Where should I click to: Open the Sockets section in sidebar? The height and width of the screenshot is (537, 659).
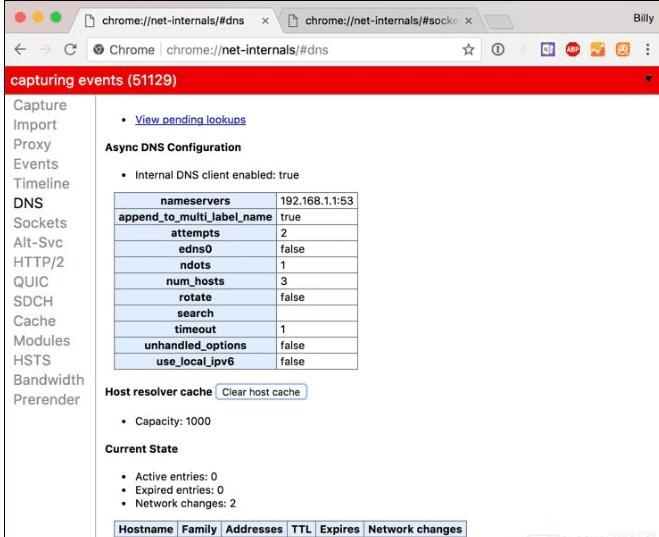click(x=40, y=223)
